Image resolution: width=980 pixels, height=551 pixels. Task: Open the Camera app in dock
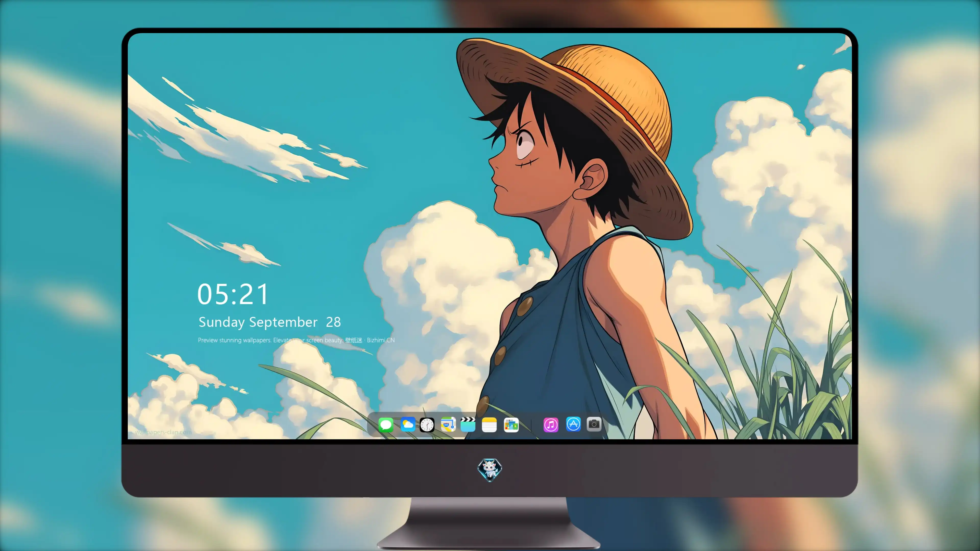(594, 424)
